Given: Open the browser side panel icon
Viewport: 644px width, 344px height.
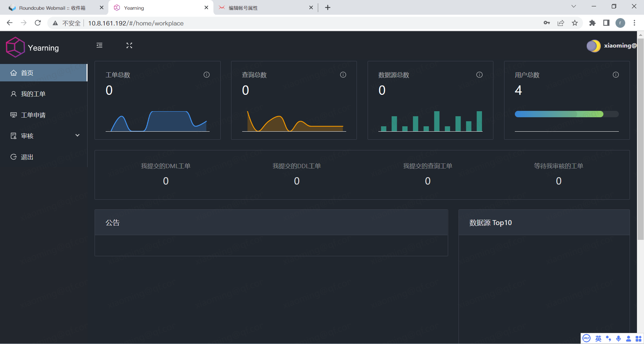Looking at the screenshot, I should click(x=606, y=23).
